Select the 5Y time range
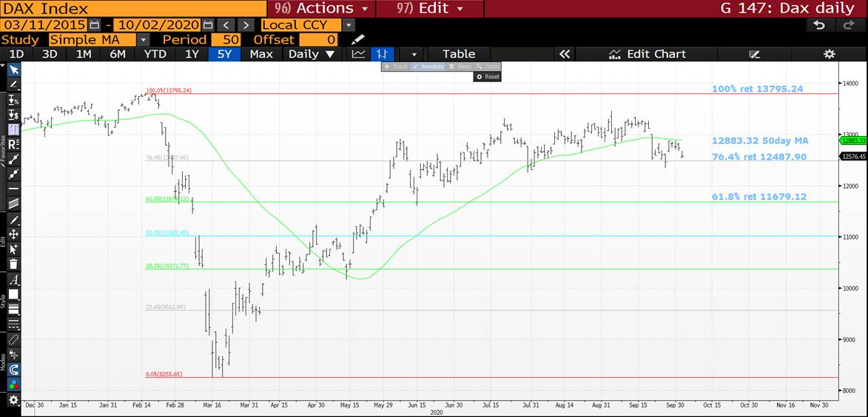This screenshot has height=417, width=868. pos(224,54)
